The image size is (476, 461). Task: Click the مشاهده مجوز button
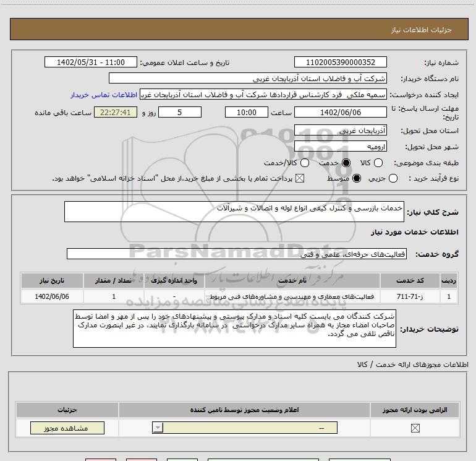(x=67, y=428)
